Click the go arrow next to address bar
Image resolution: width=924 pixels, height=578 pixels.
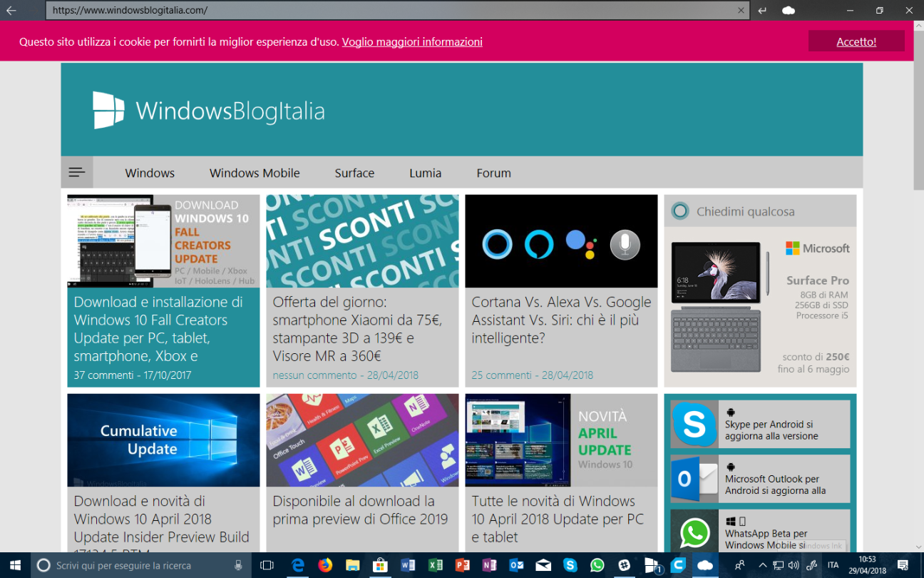pyautogui.click(x=762, y=11)
